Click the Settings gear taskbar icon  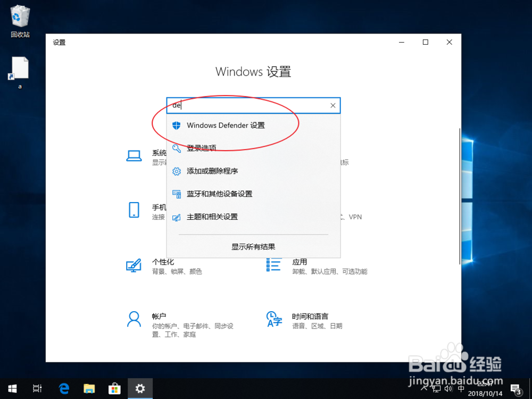pos(140,388)
